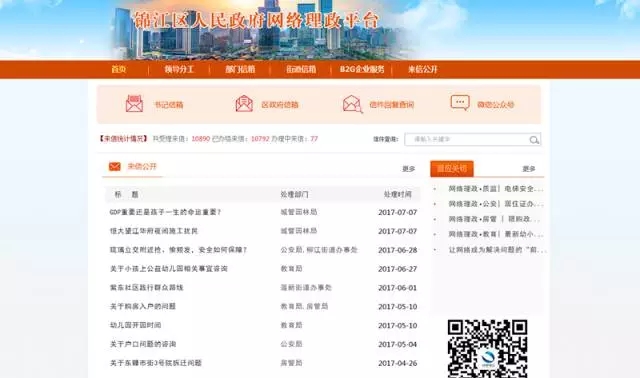640x378 pixels.
Task: Open the 网络理政·公安 article link
Action: (x=496, y=204)
